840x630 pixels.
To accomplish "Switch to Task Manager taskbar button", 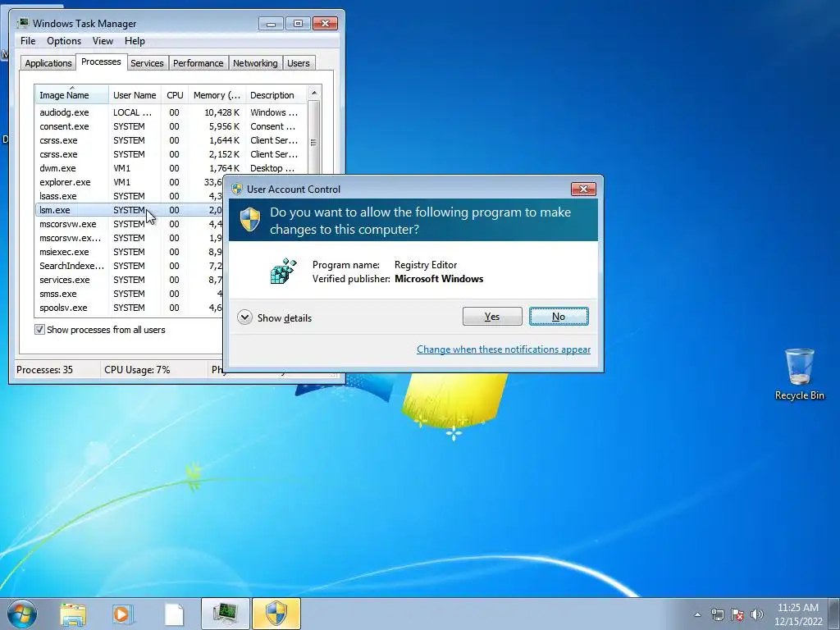I will point(226,614).
